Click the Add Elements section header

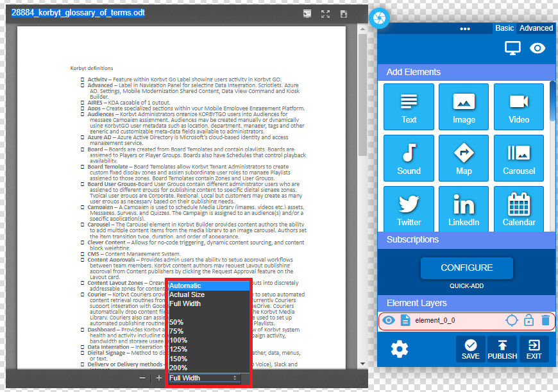point(466,72)
